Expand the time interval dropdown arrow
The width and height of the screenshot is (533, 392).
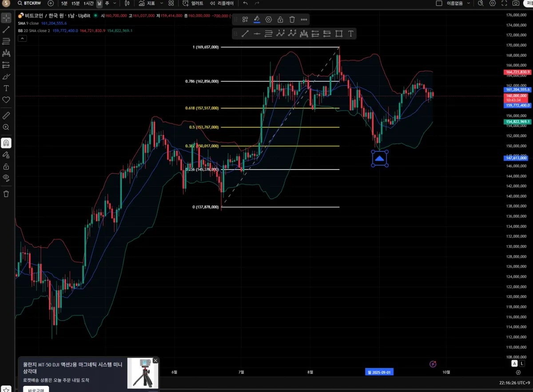click(115, 3)
